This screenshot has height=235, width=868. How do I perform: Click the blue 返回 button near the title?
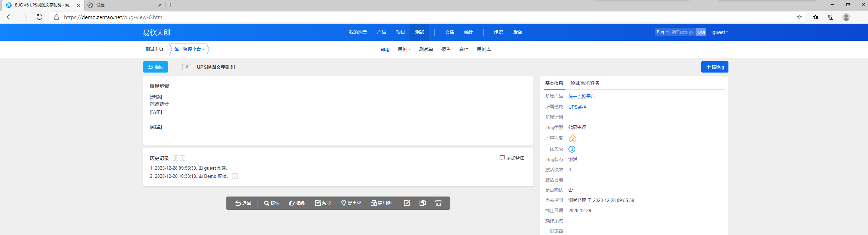pyautogui.click(x=155, y=67)
